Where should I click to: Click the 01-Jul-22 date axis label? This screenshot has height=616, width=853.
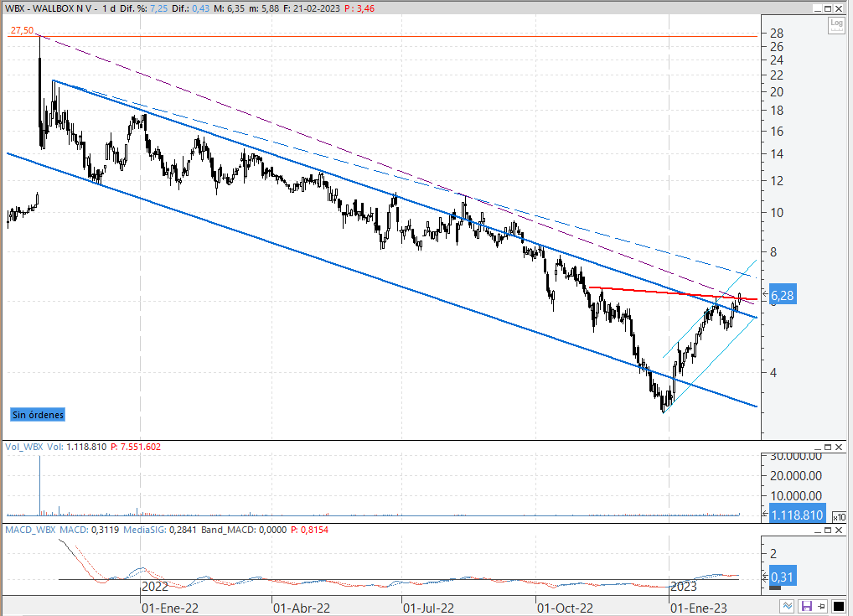(429, 608)
